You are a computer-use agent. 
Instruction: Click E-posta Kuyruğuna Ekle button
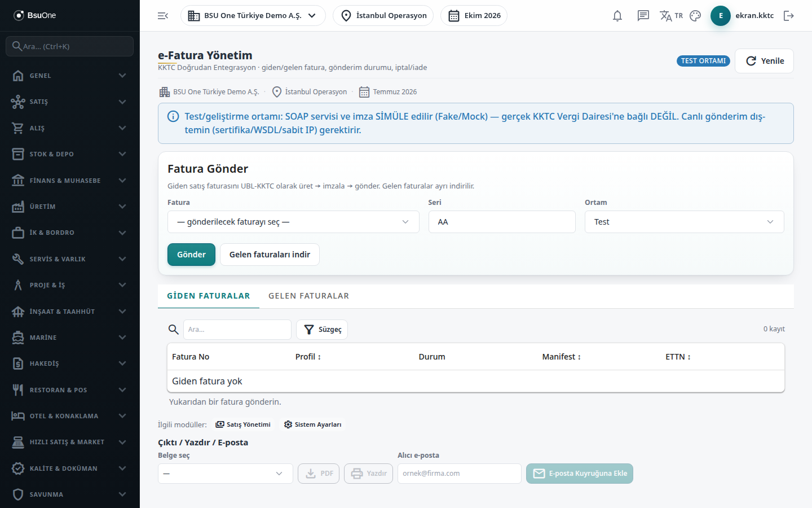pos(580,474)
